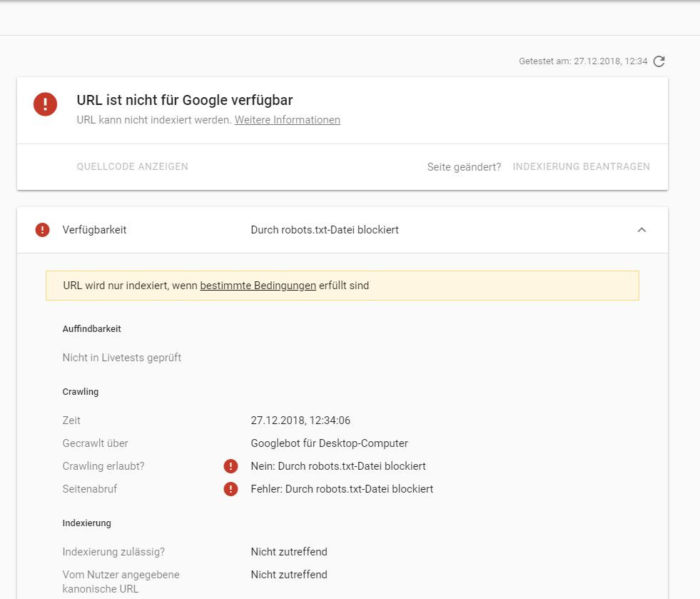Click the Indexierung section heading
Screen dimensions: 700x599
tap(86, 523)
